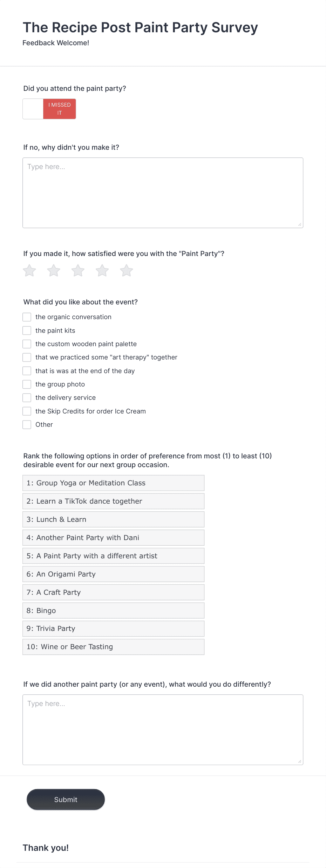Image resolution: width=326 pixels, height=868 pixels.
Task: Select the third star rating
Action: point(78,270)
